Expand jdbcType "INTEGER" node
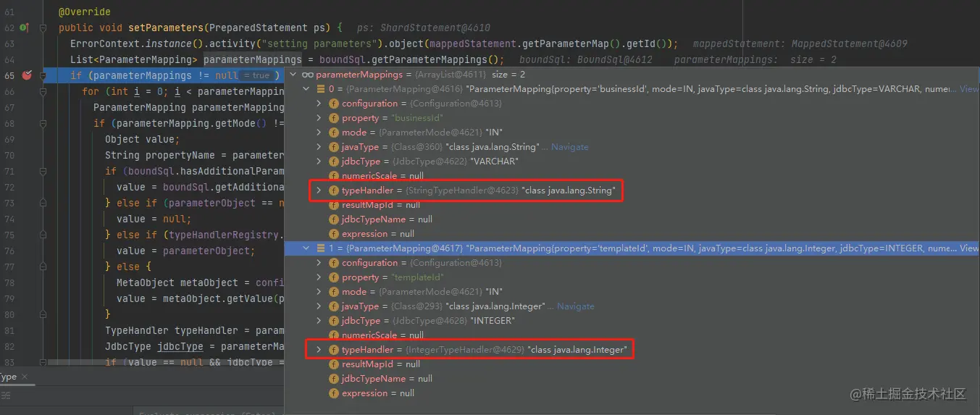Viewport: 980px width, 415px height. click(x=319, y=321)
